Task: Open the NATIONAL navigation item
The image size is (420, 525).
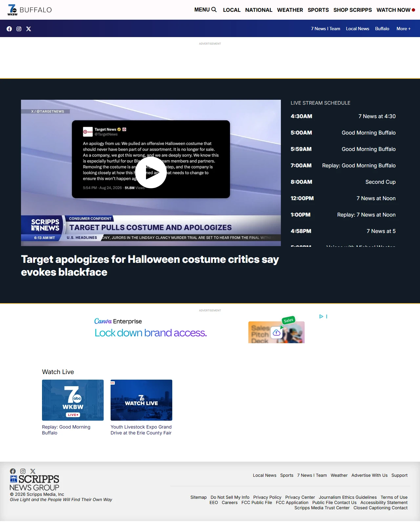Action: point(259,10)
